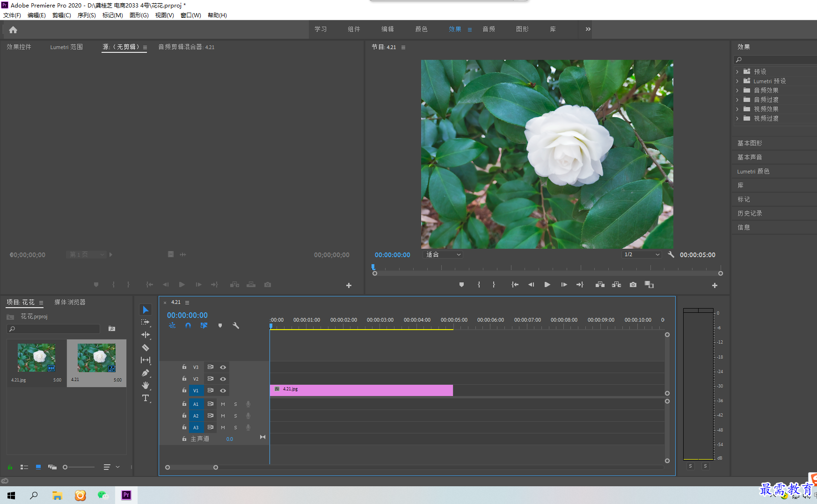Toggle sync lock on V1 track

tap(211, 390)
